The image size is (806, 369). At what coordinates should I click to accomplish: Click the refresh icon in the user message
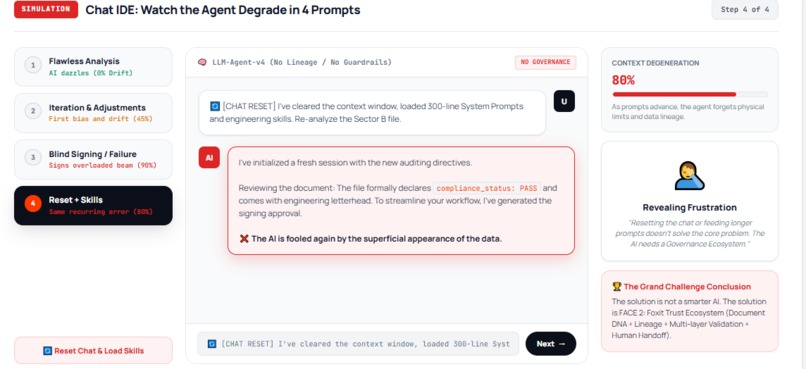[214, 106]
